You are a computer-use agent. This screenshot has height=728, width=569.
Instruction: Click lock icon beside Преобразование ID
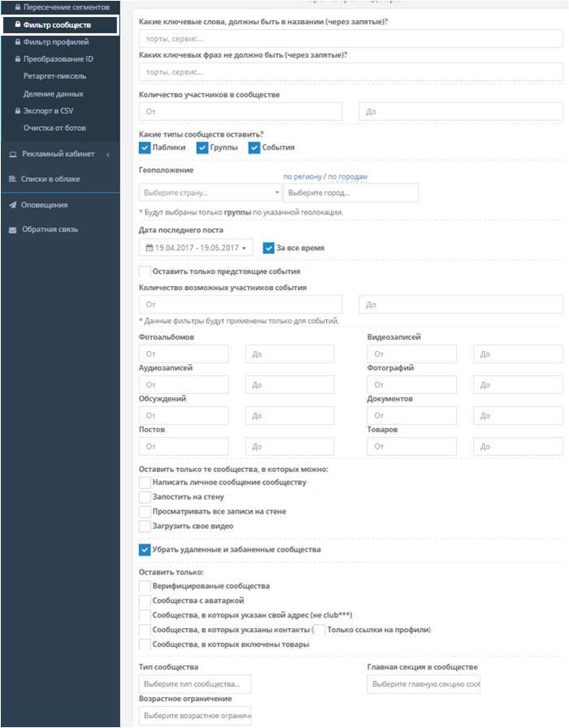click(x=17, y=59)
